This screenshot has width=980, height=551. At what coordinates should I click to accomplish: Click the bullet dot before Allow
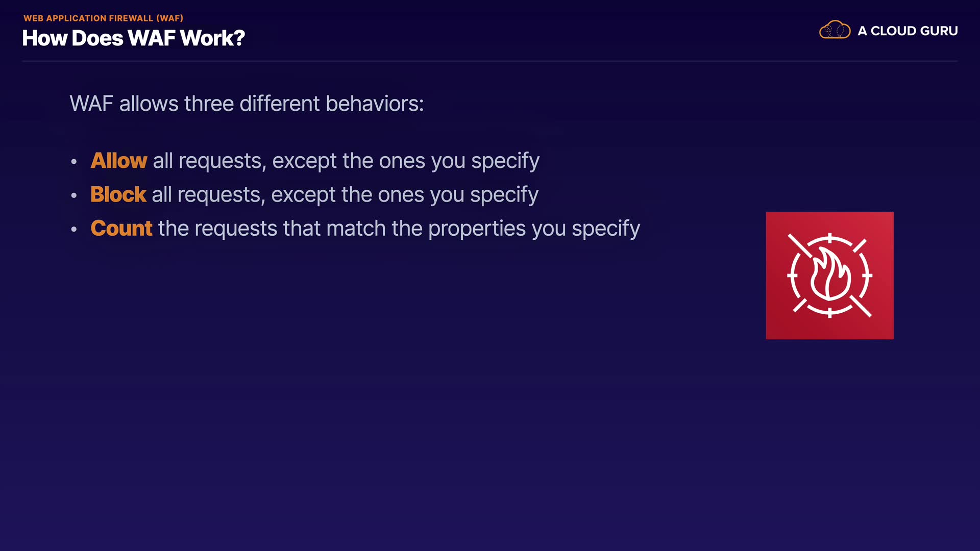(x=74, y=162)
